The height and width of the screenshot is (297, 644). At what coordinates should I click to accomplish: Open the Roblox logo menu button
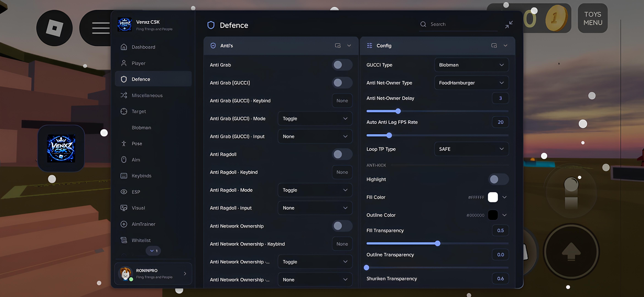point(54,28)
